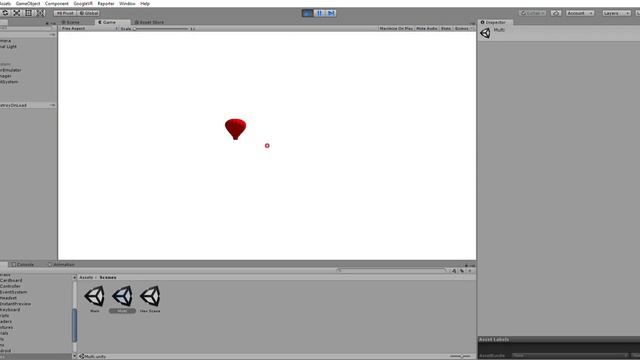Open the Reporter menu
The width and height of the screenshot is (640, 360).
coord(106,3)
